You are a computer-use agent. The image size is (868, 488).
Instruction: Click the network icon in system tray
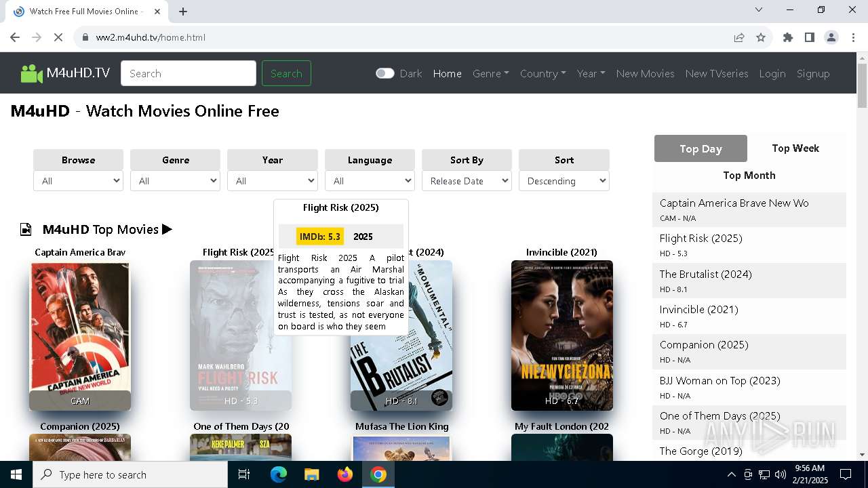[x=764, y=474]
